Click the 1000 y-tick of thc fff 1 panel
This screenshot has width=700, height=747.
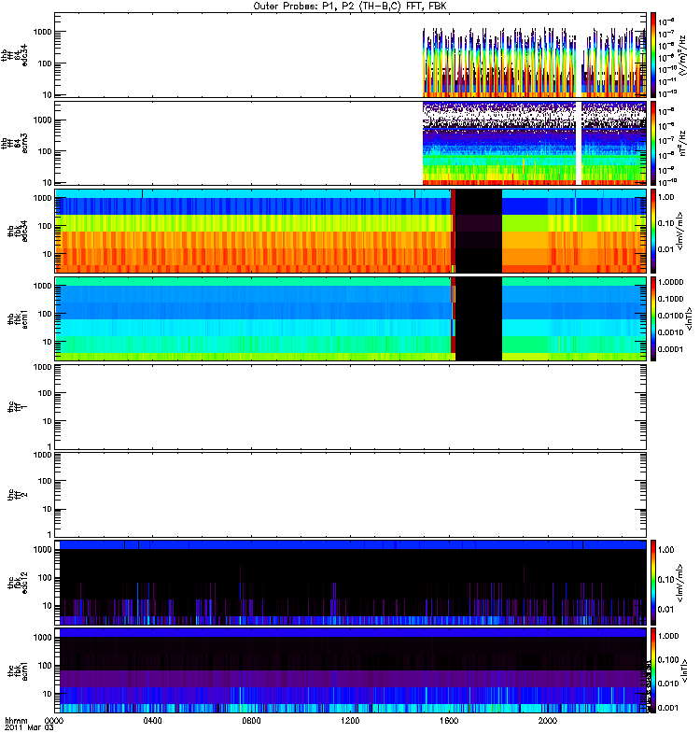[42, 367]
